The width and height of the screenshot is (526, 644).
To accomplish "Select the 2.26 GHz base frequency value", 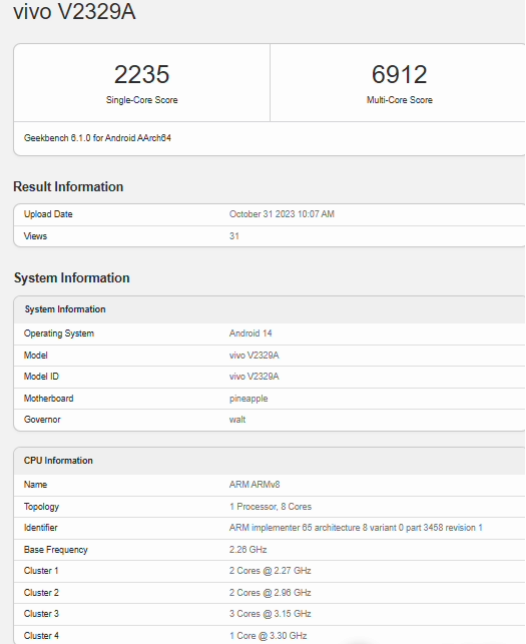I will 248,550.
